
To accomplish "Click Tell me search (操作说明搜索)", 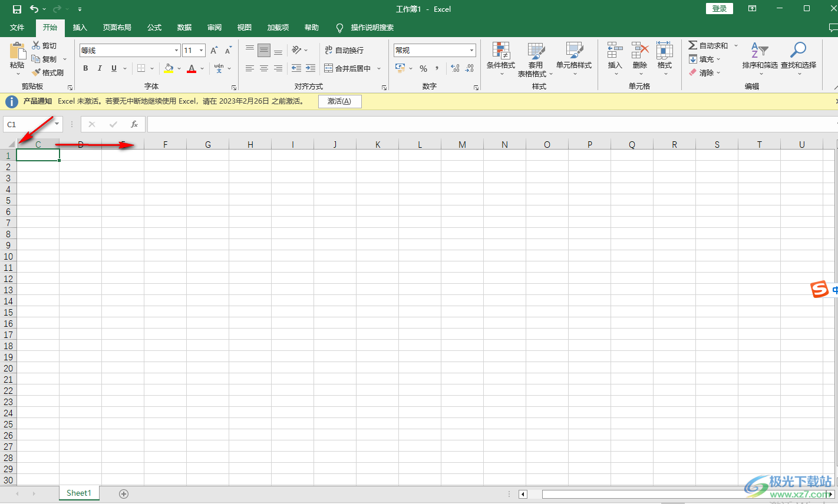I will coord(372,28).
